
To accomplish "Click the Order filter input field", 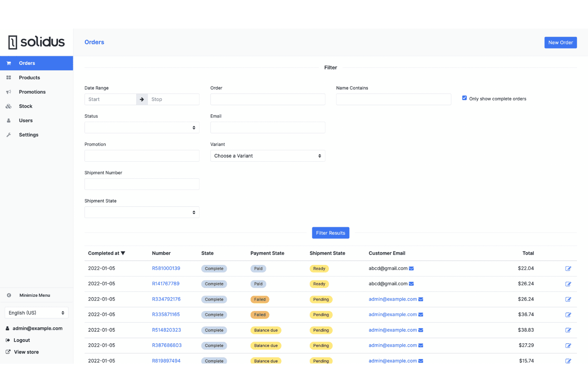I will tap(268, 99).
